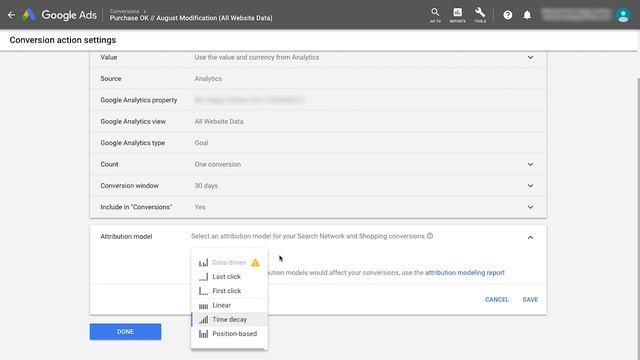Screen dimensions: 640x360
Task: Click the Data-driven model chart icon
Action: (203, 262)
